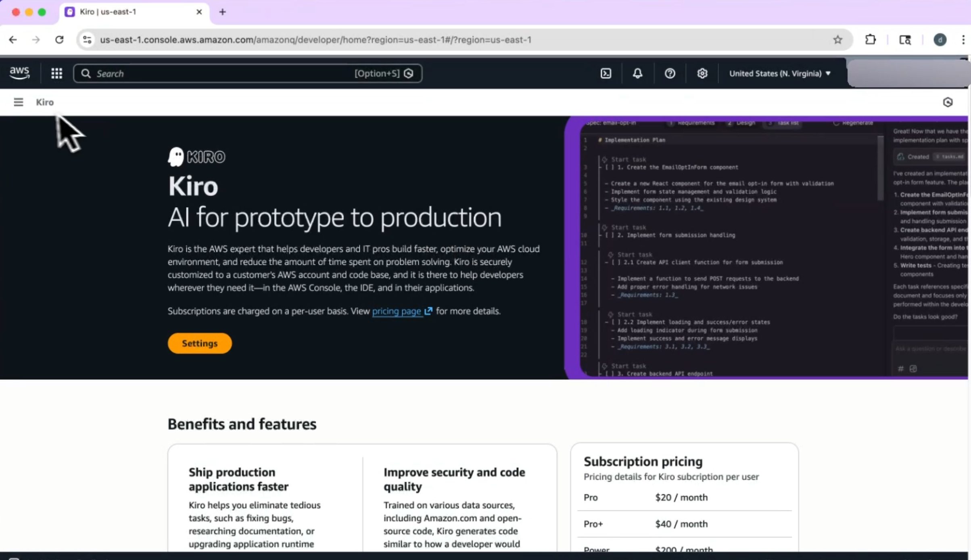
Task: Click the orange Settings button
Action: coord(199,343)
